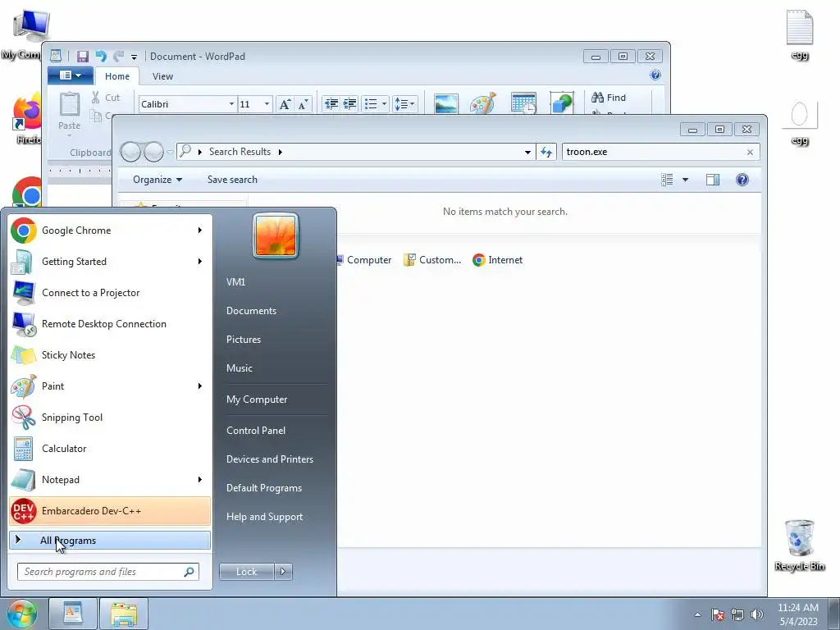
Task: Open Explorer help icon
Action: [x=742, y=180]
